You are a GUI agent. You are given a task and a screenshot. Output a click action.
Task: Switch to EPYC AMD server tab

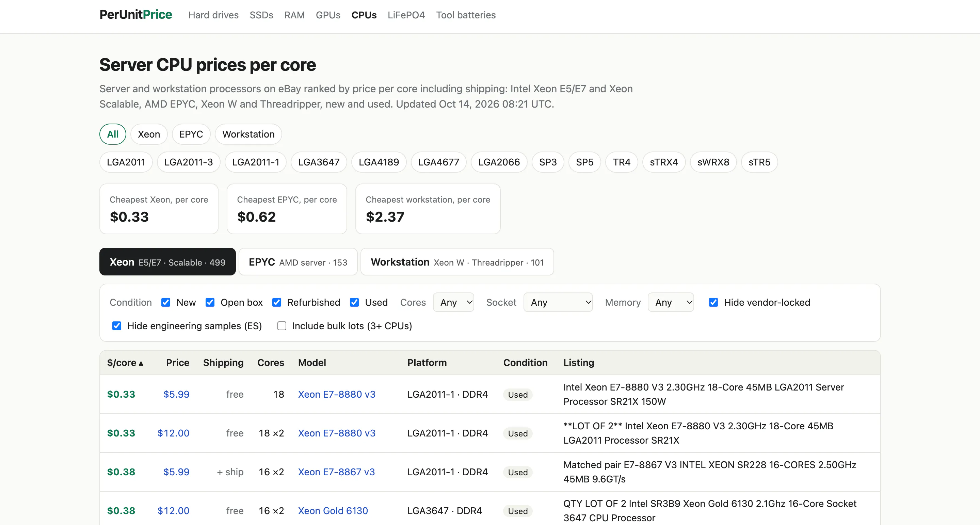(x=298, y=262)
